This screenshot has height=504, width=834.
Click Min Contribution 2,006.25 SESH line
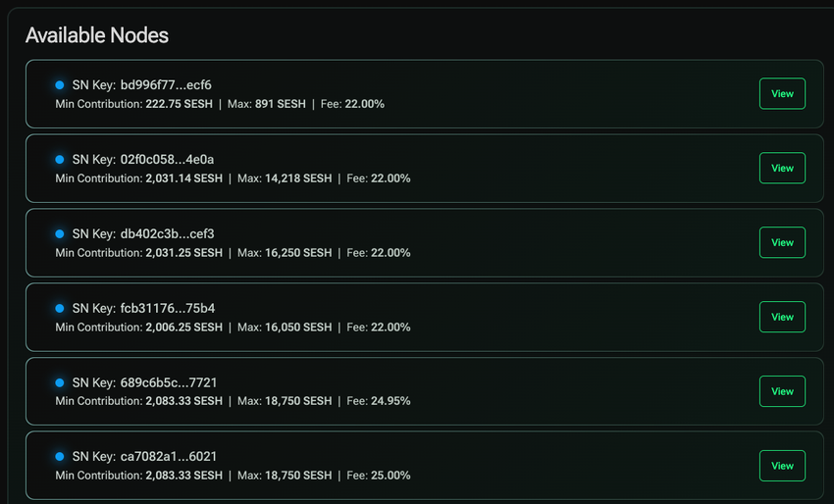pos(233,328)
